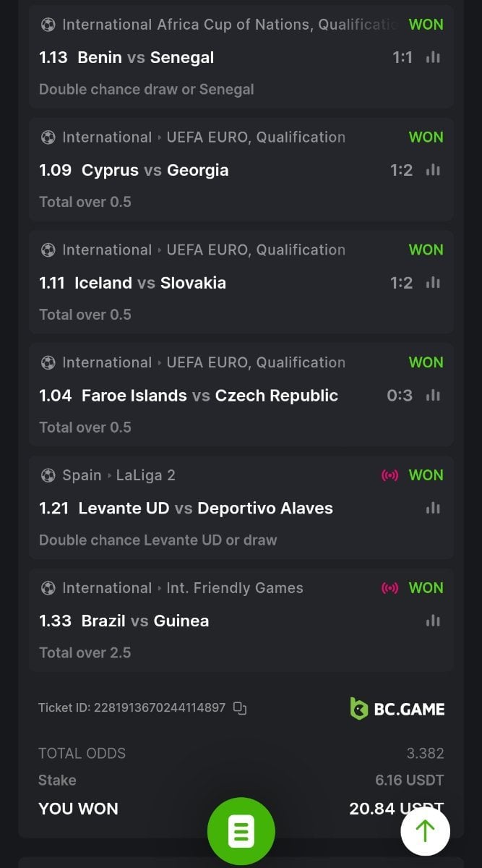View statistics for Faroe Islands vs Czech Republic
This screenshot has height=868, width=482.
(x=433, y=396)
